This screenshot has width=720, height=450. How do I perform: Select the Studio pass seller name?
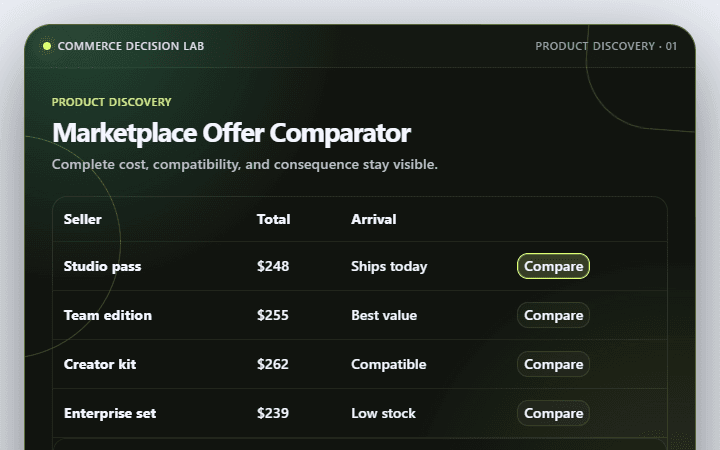102,266
